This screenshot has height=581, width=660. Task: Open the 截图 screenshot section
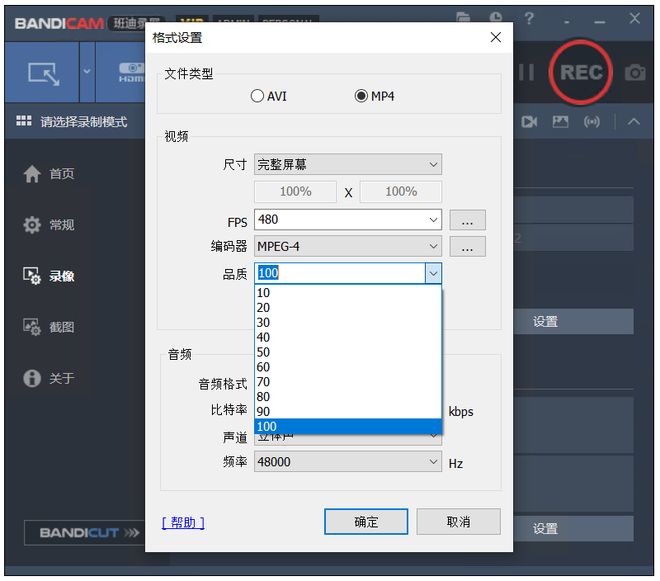pos(49,327)
